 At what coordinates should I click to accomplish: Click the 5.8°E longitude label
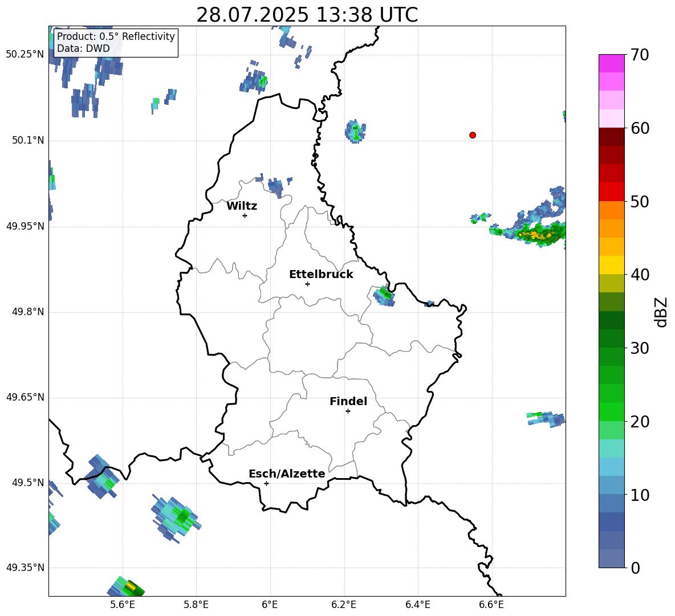point(196,605)
